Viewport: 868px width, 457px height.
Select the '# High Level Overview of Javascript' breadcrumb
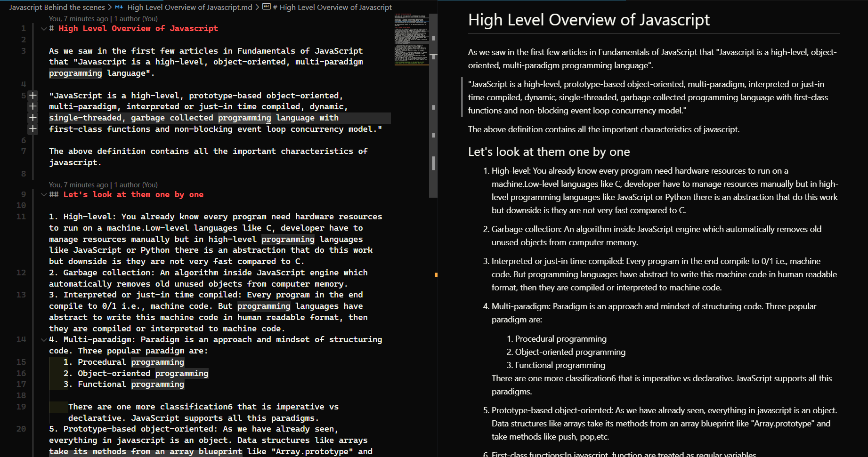pos(333,7)
